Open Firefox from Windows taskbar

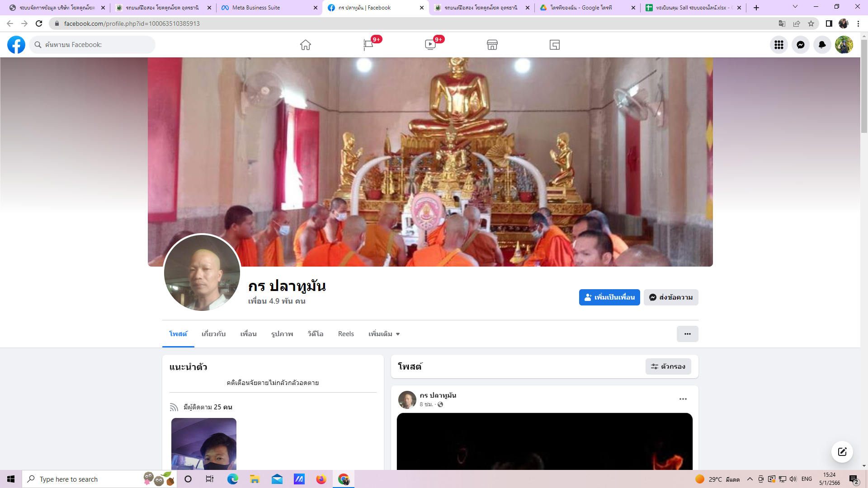(x=321, y=479)
